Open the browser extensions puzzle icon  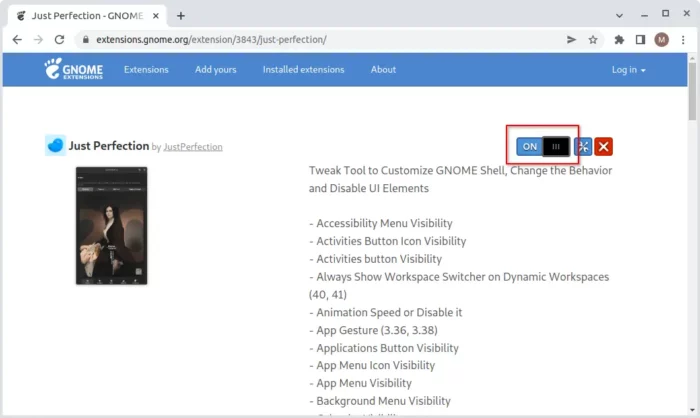(x=619, y=40)
